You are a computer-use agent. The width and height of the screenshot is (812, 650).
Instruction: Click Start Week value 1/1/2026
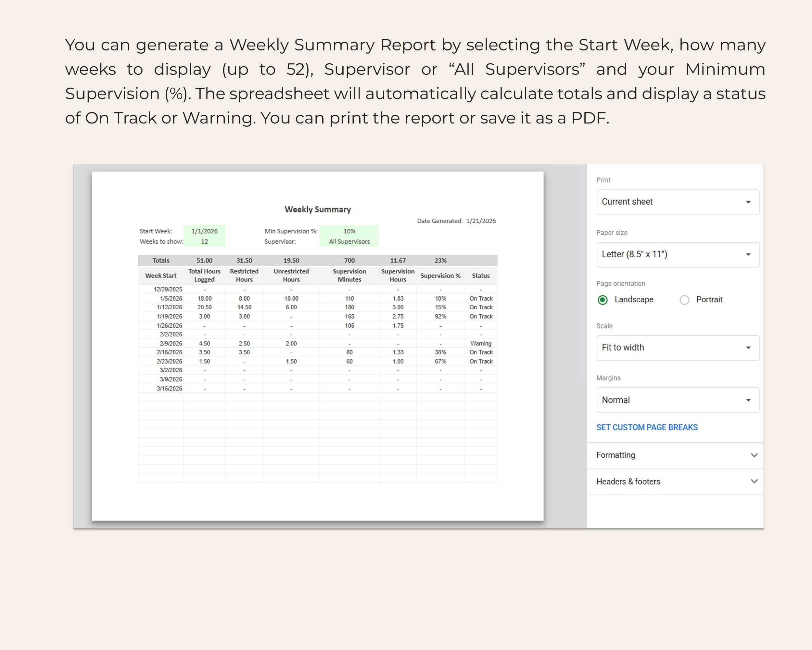point(204,231)
